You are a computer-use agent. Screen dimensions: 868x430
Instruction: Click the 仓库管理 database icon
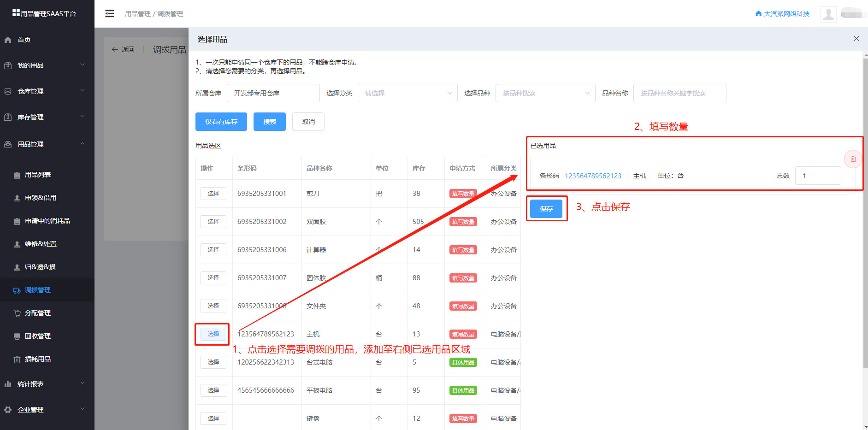(x=8, y=91)
